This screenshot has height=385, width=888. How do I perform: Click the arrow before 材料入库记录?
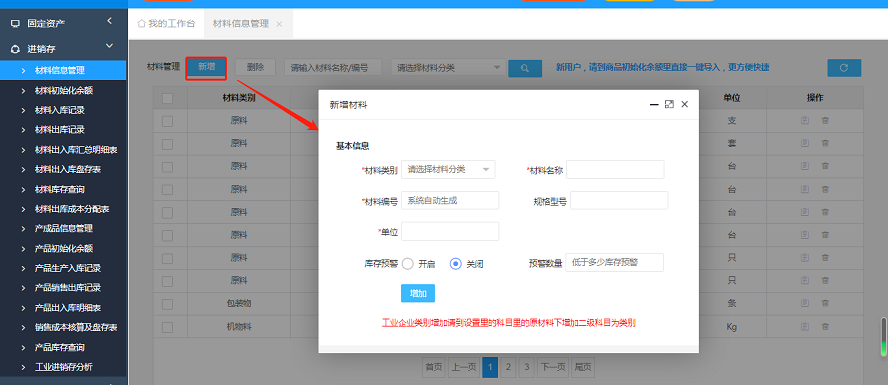point(23,110)
